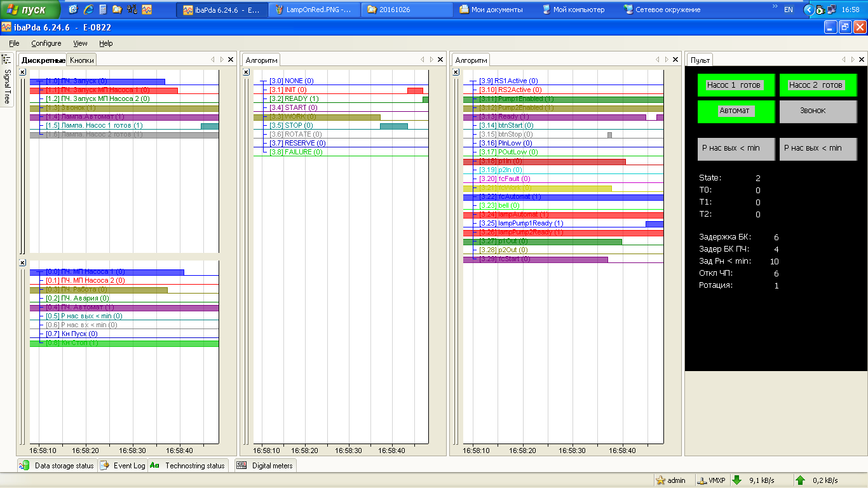Click the EN language indicator
Viewport: 868px width, 488px height.
tap(789, 10)
